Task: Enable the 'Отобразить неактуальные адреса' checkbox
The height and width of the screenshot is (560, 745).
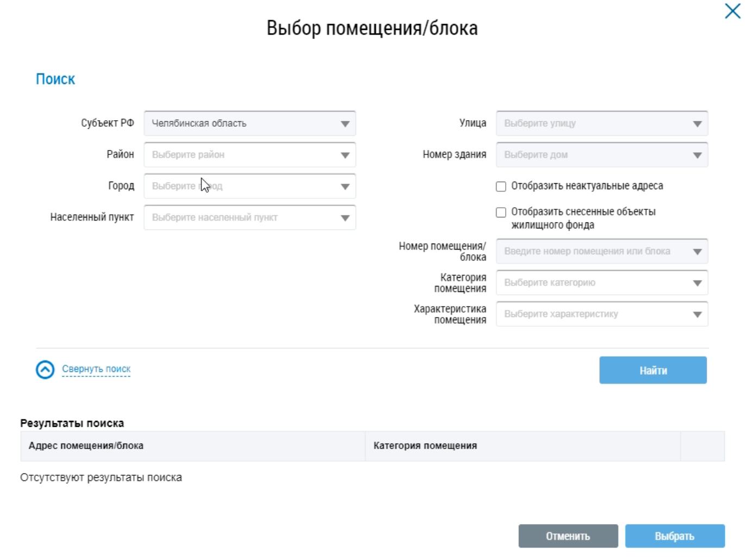Action: pyautogui.click(x=501, y=186)
